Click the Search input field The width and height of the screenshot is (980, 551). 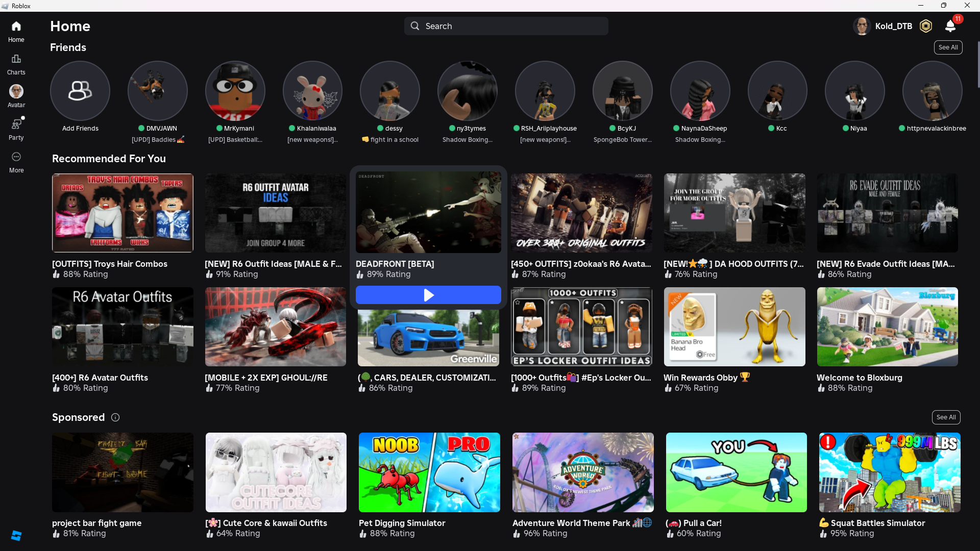point(506,26)
